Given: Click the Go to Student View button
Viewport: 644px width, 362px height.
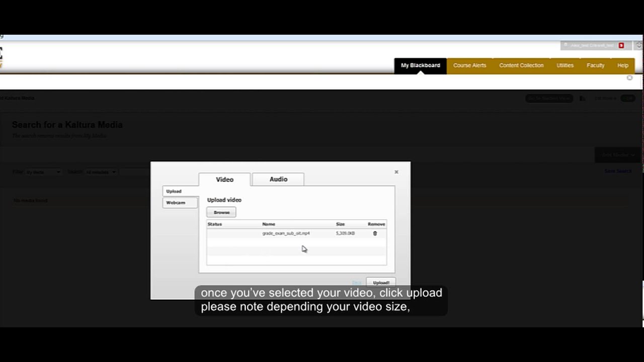Looking at the screenshot, I should click(549, 99).
